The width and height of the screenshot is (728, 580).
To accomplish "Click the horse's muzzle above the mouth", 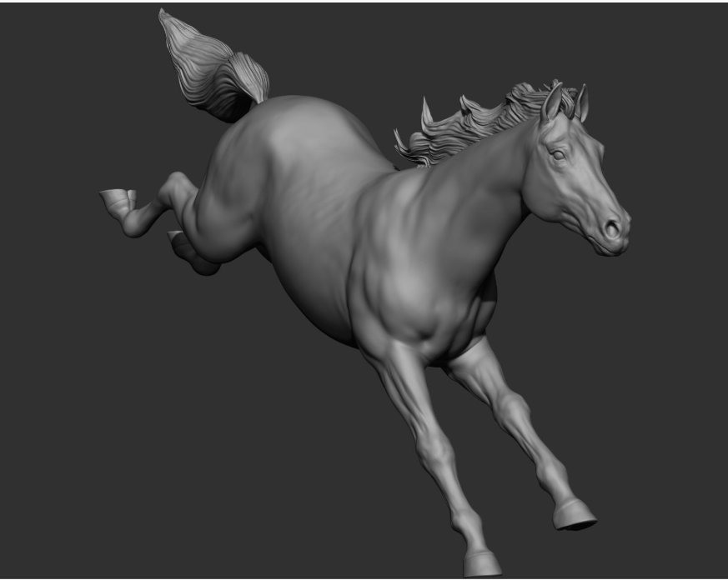I will click(x=605, y=212).
